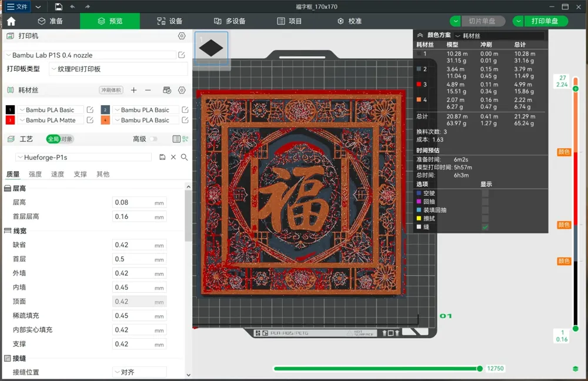Uncheck display checkbox for 缝
Screen dimensions: 588x381
tap(485, 227)
